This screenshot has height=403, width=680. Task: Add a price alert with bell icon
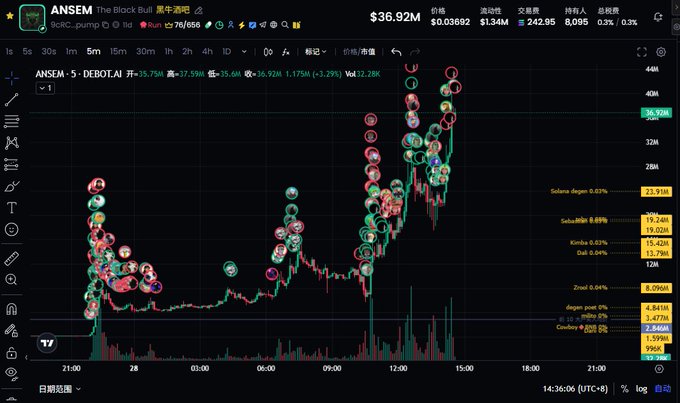[x=658, y=17]
